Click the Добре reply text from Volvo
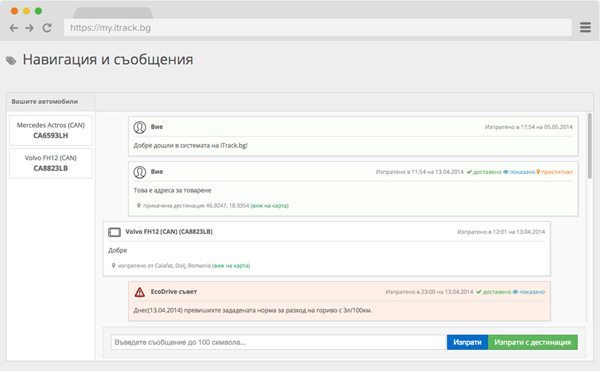The image size is (600, 371). 117,251
